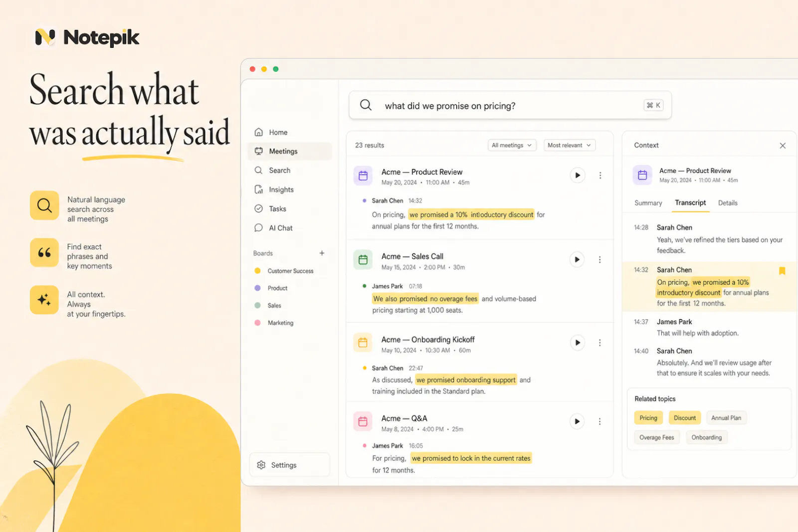This screenshot has width=798, height=532.
Task: Open Meetings in the sidebar
Action: pyautogui.click(x=290, y=151)
